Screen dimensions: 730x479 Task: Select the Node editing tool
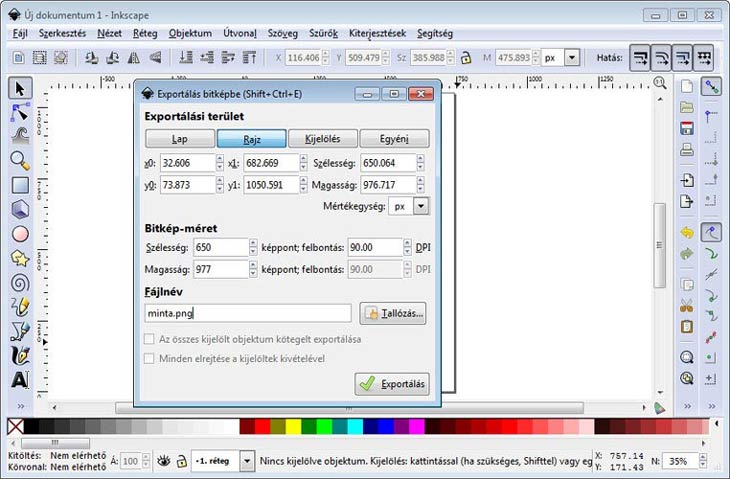click(x=20, y=112)
